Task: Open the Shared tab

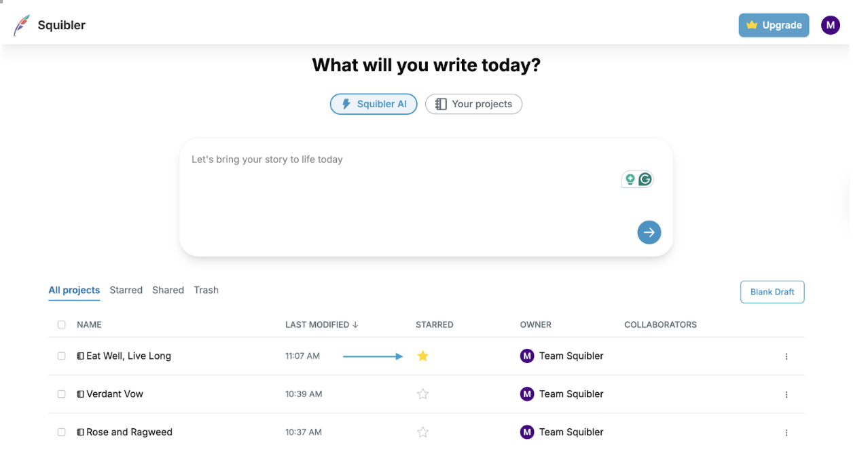Action: click(168, 290)
